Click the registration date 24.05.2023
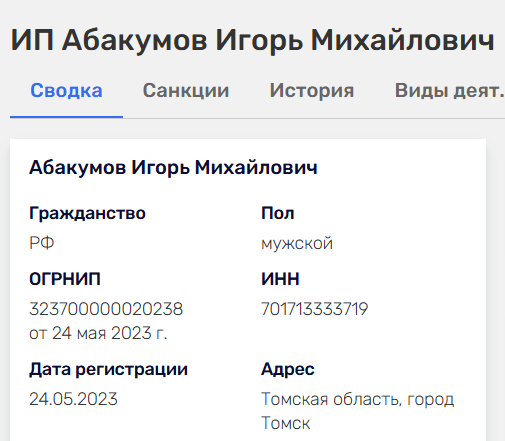The height and width of the screenshot is (441, 505). click(x=73, y=399)
